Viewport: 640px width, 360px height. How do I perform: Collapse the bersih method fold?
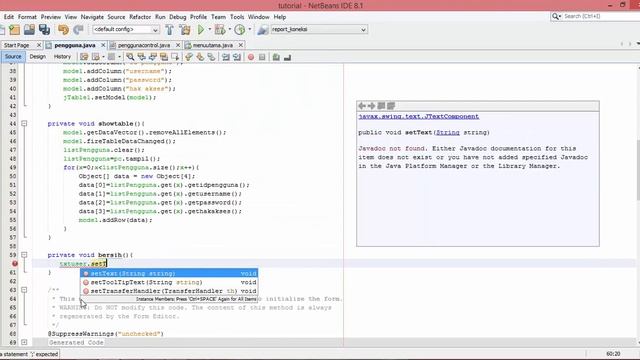(x=24, y=255)
